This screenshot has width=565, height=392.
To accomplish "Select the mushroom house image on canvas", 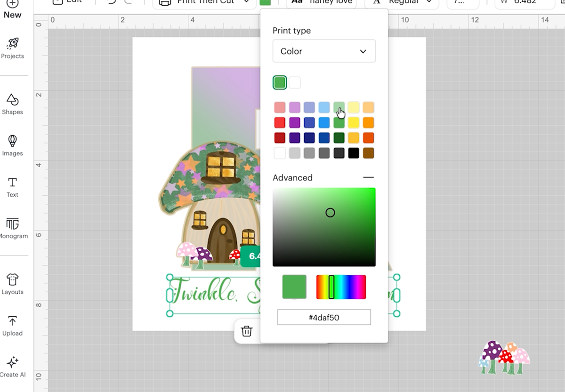I will coord(210,205).
